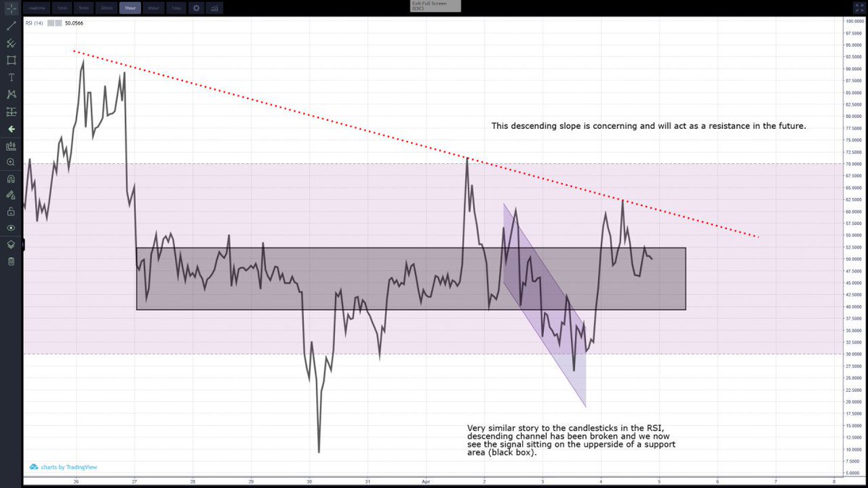Click date label 'Apr' on time axis
Image resolution: width=868 pixels, height=488 pixels.
[426, 480]
